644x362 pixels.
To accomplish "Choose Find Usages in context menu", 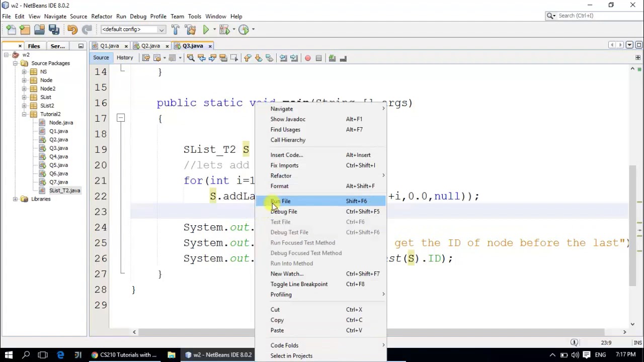I will click(x=320, y=130).
